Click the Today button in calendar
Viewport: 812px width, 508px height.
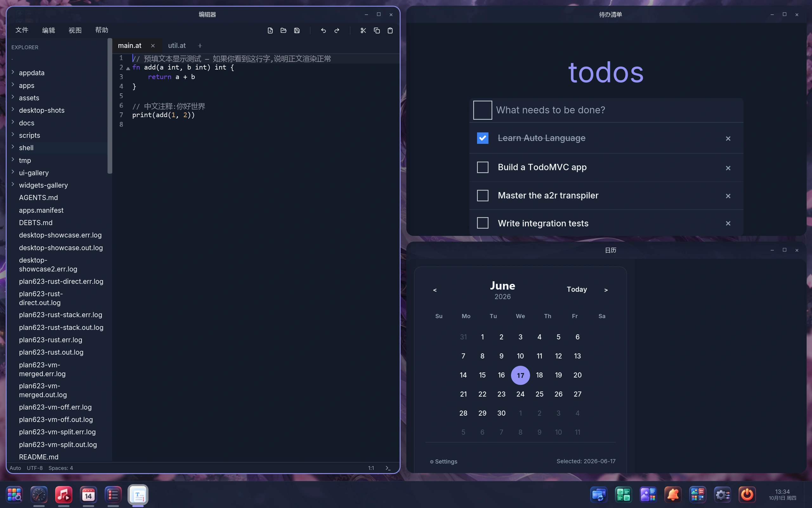point(577,290)
